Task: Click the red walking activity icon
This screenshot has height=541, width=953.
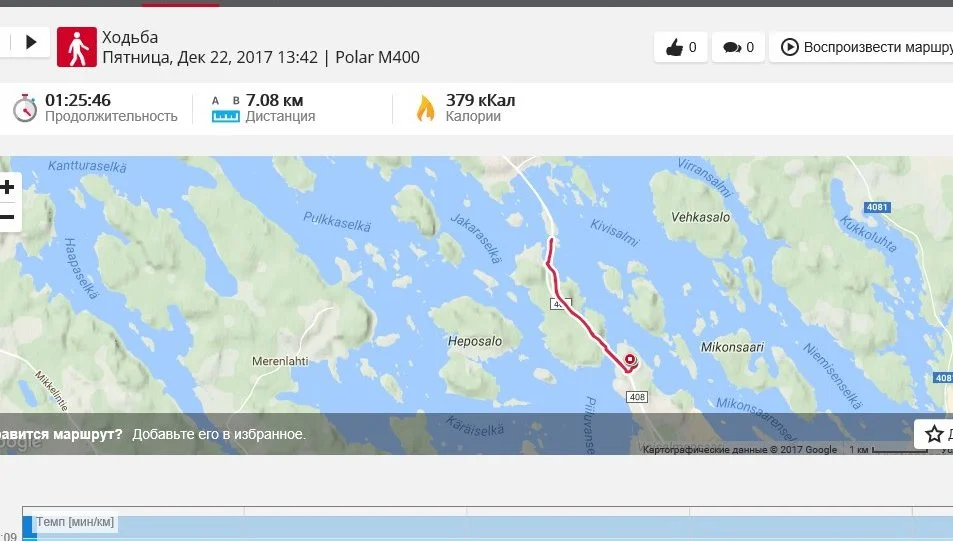Action: [x=77, y=47]
